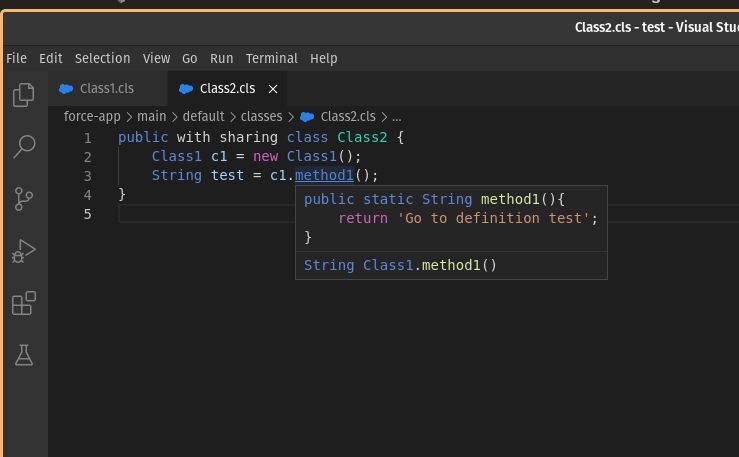Click the breadcrumb ellipsis symbol entry

(396, 117)
